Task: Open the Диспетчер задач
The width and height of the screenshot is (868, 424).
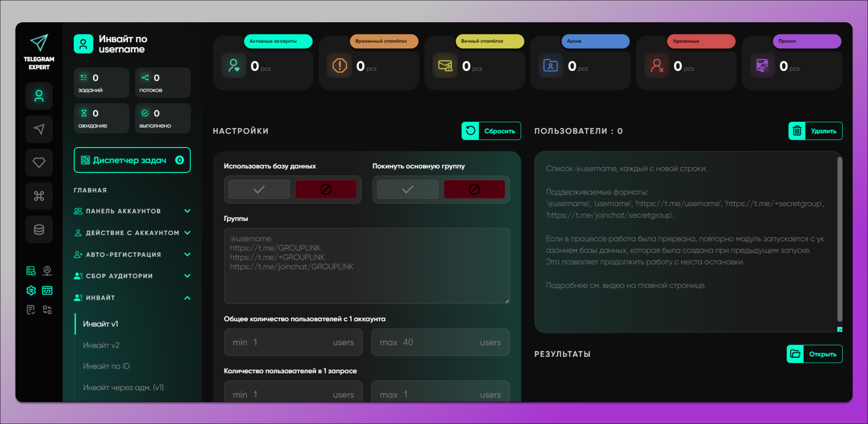Action: pos(132,160)
